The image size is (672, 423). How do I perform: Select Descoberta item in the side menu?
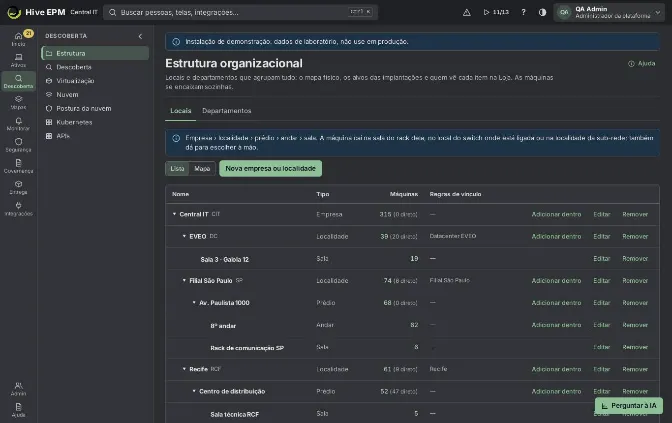(95, 67)
